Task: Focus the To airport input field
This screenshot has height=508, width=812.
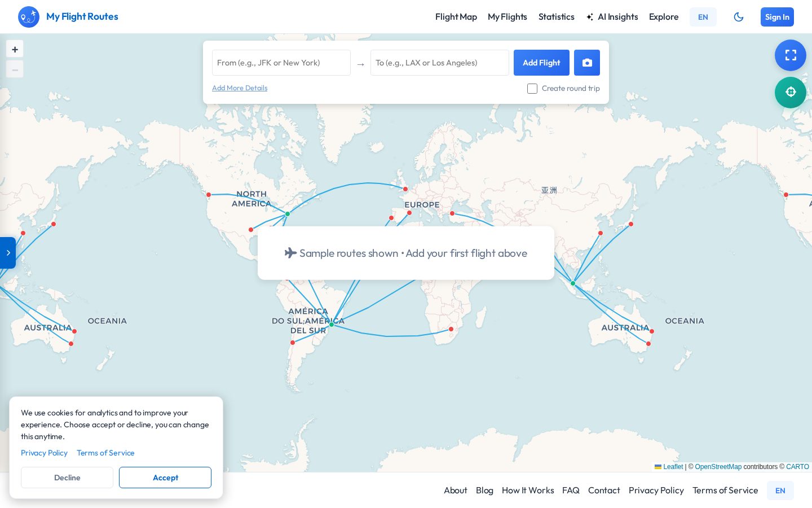Action: [x=440, y=63]
